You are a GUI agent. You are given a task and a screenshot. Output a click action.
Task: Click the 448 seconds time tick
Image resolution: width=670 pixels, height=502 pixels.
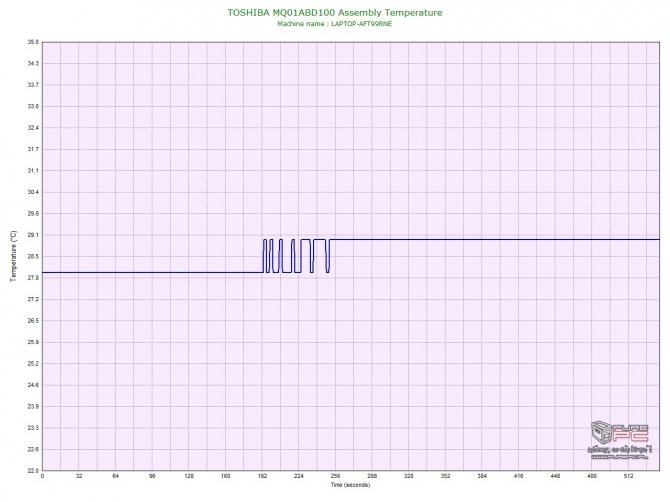(555, 476)
